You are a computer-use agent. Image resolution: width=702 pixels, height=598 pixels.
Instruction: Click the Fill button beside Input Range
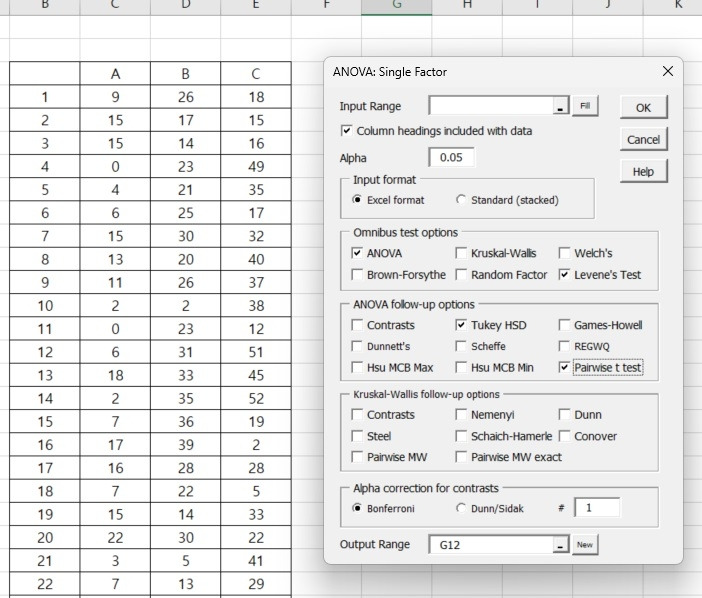click(x=585, y=106)
